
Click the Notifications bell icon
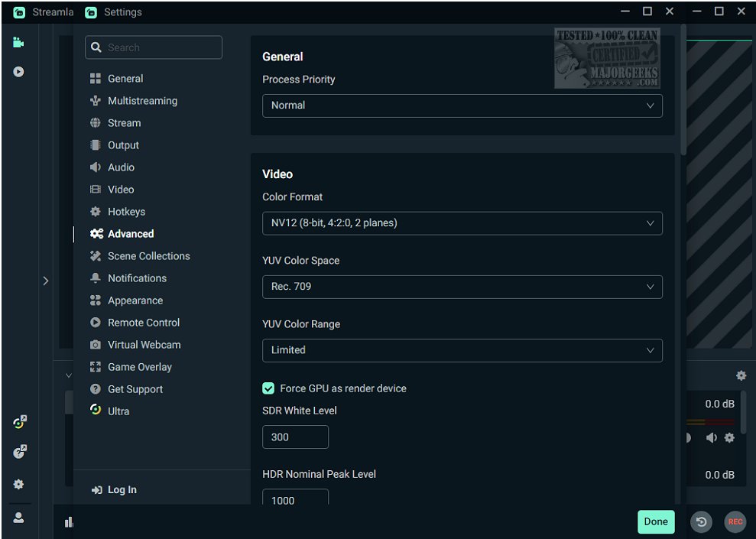[96, 278]
